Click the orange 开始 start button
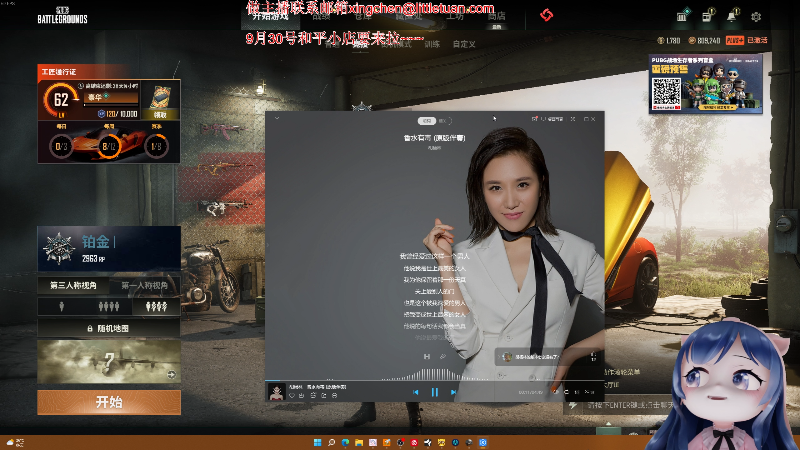 pos(109,402)
